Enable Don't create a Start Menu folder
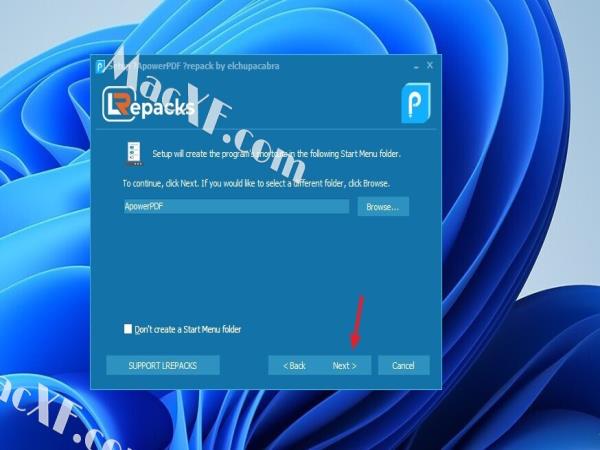The height and width of the screenshot is (450, 600). click(128, 329)
